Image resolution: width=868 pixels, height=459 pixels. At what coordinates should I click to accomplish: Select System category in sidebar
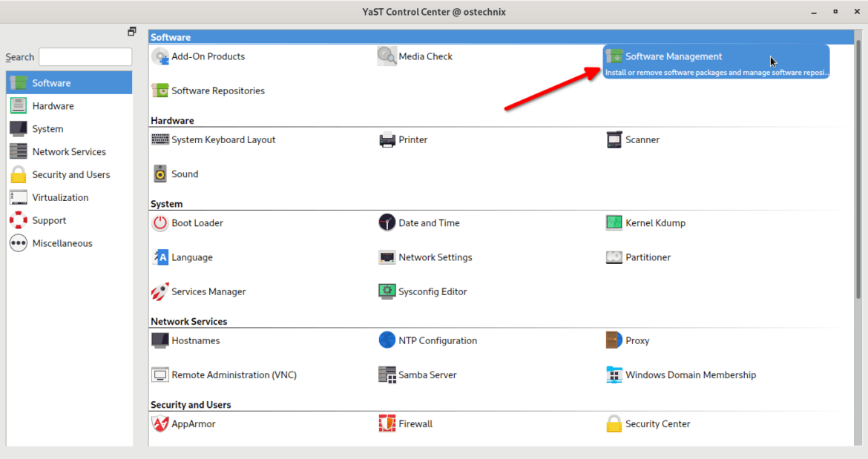tap(69, 129)
